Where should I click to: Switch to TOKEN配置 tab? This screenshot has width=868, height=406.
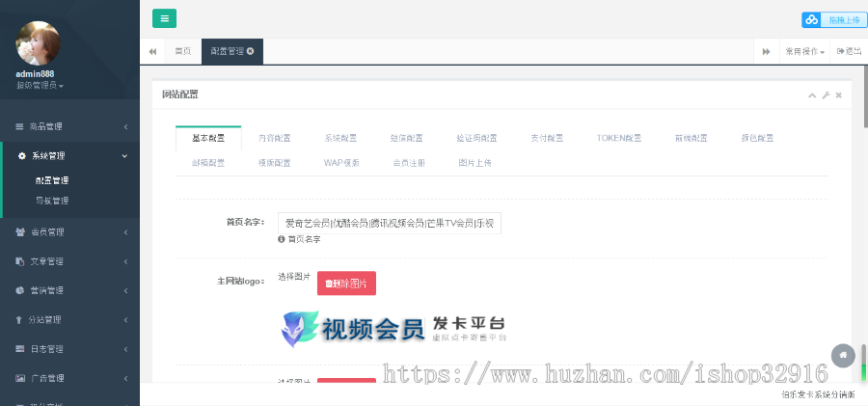coord(619,139)
